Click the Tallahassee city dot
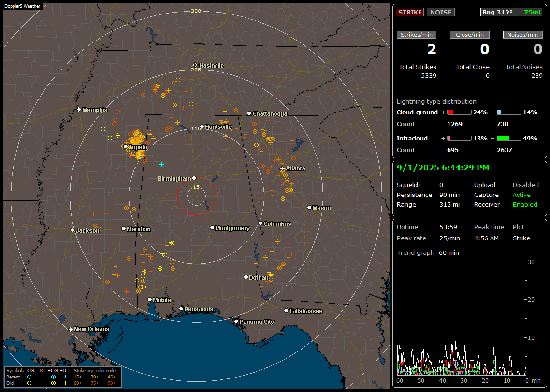 286,311
